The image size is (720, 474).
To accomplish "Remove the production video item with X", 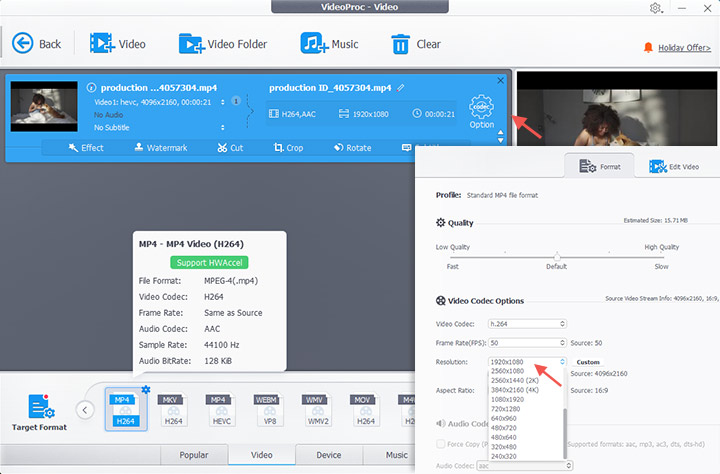I will tap(501, 80).
